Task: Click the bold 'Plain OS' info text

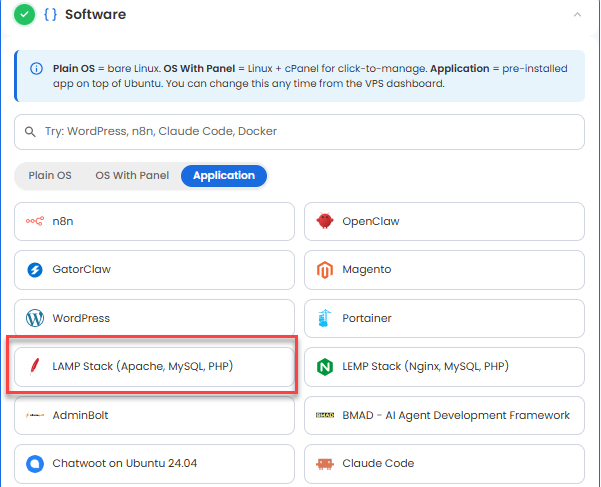Action: coord(74,69)
